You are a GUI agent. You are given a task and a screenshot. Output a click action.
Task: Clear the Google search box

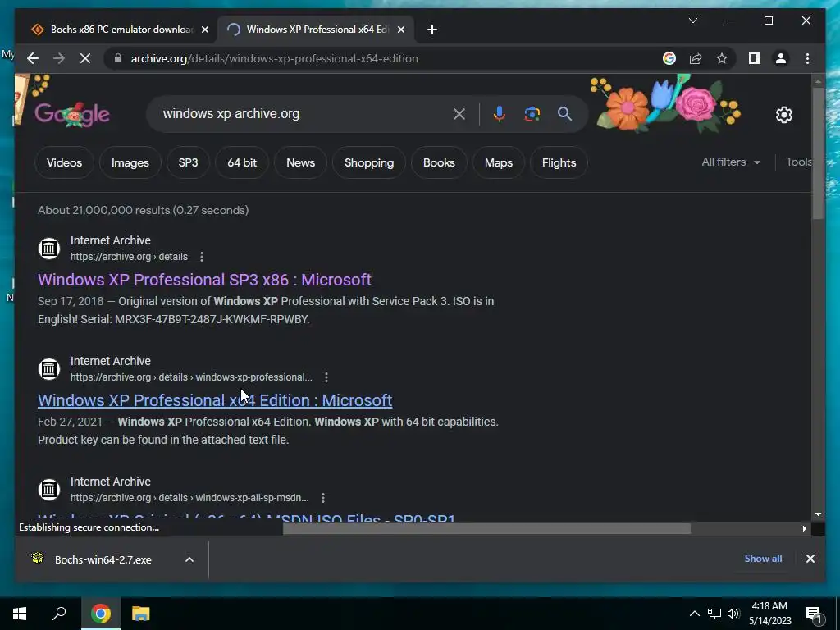pyautogui.click(x=459, y=113)
